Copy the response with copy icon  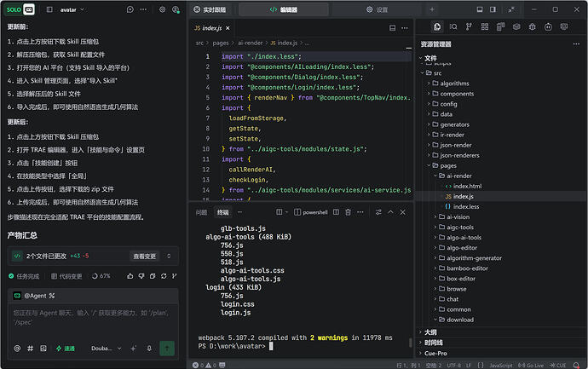(x=153, y=276)
